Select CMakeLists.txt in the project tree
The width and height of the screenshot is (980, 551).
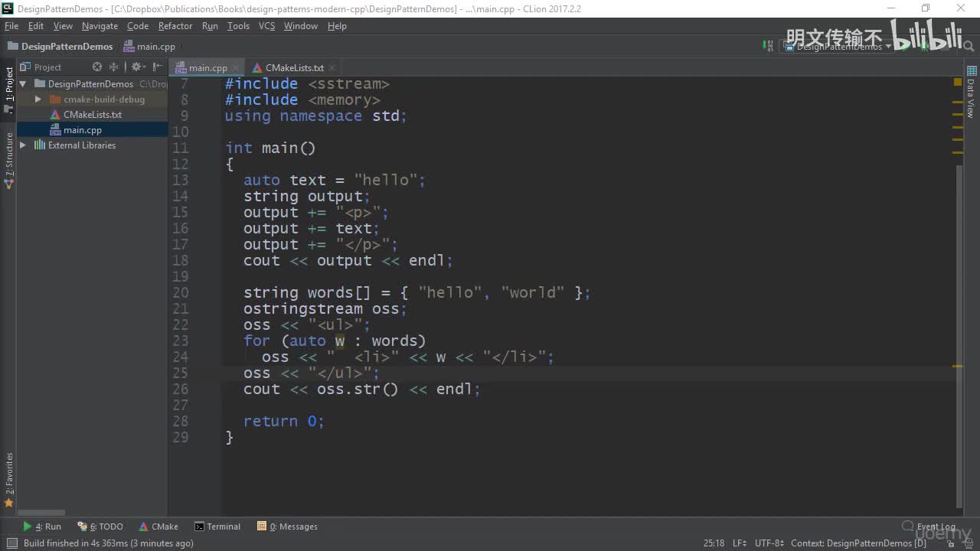(x=93, y=115)
